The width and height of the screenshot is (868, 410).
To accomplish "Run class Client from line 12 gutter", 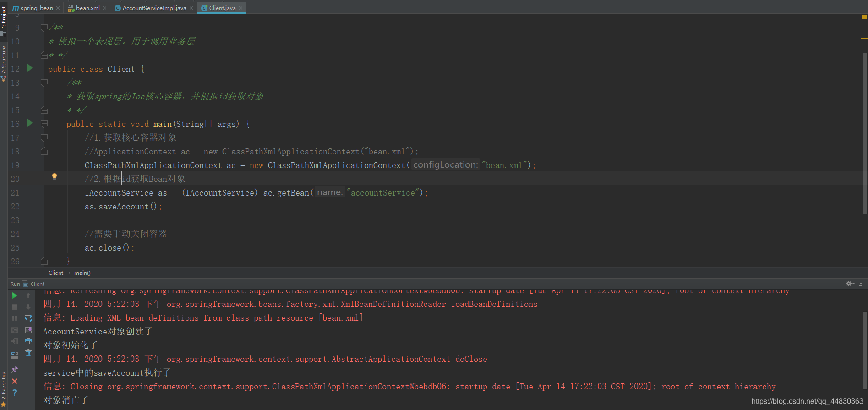I will point(30,68).
